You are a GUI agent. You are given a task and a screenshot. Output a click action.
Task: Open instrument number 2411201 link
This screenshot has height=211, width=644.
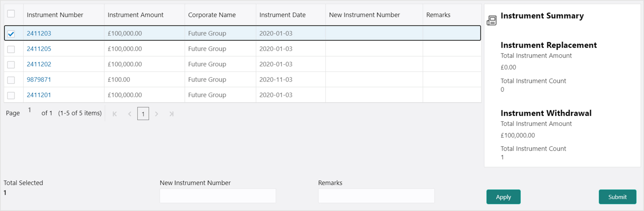coord(39,95)
